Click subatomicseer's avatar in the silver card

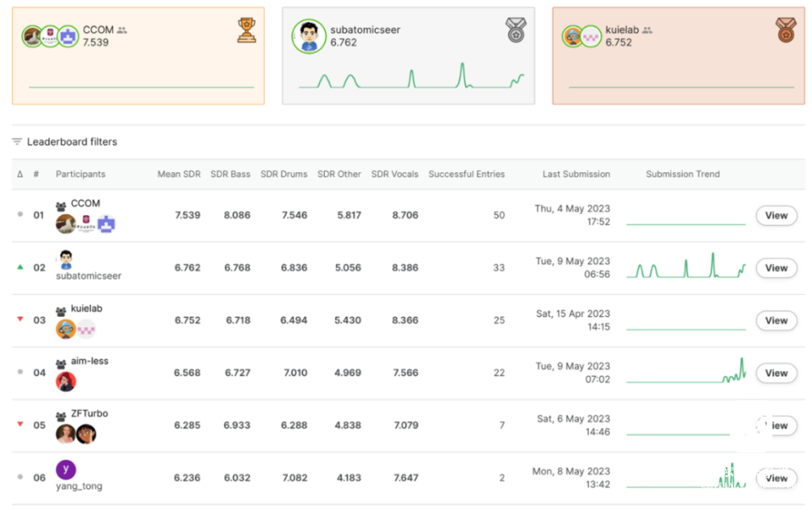[308, 37]
